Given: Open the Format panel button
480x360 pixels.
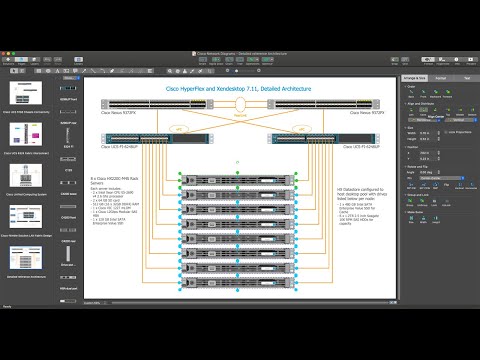Looking at the screenshot, I should tap(428, 60).
